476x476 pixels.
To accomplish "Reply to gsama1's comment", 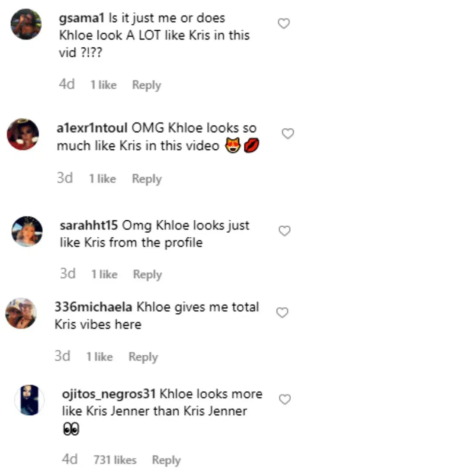I will pyautogui.click(x=146, y=85).
